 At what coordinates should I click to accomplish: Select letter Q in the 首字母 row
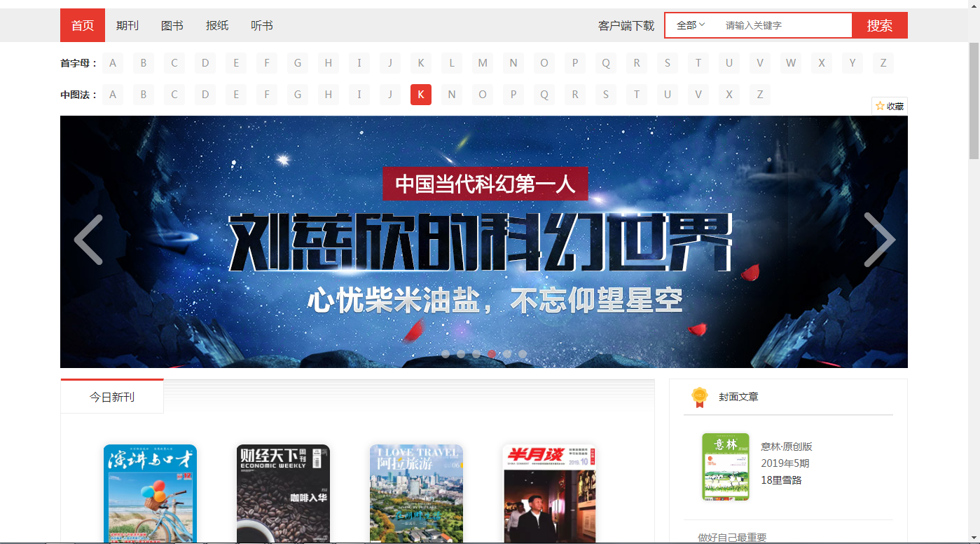click(x=606, y=63)
